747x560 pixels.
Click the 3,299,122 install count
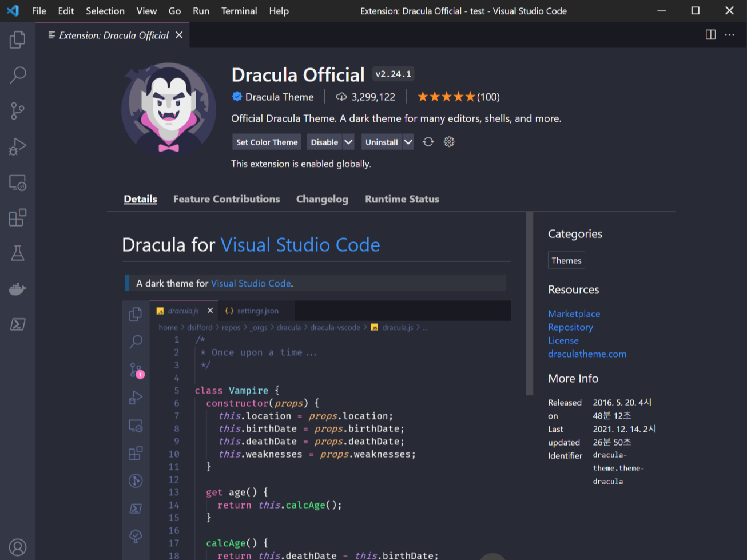point(373,97)
